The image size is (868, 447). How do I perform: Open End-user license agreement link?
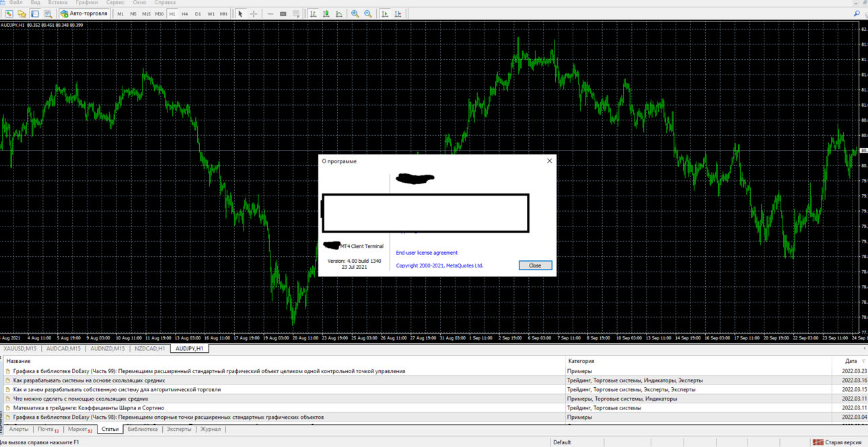tap(427, 253)
